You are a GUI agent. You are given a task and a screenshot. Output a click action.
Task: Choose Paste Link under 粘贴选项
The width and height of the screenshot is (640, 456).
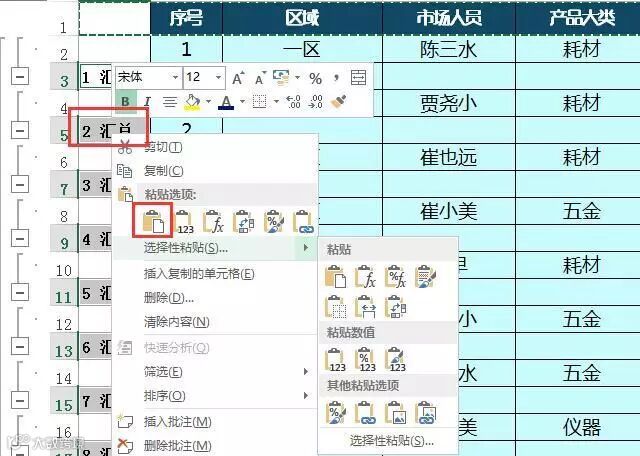tap(304, 222)
